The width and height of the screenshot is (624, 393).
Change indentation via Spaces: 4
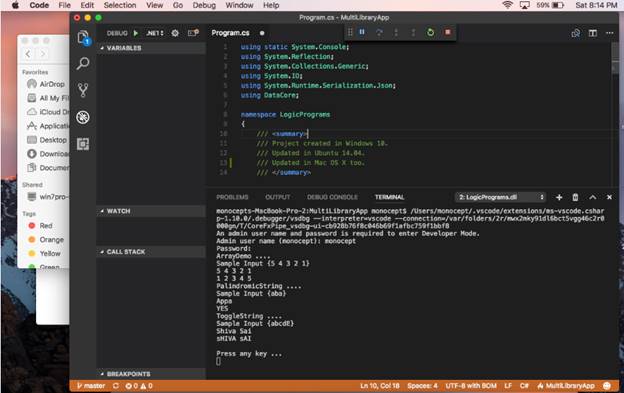[422, 386]
